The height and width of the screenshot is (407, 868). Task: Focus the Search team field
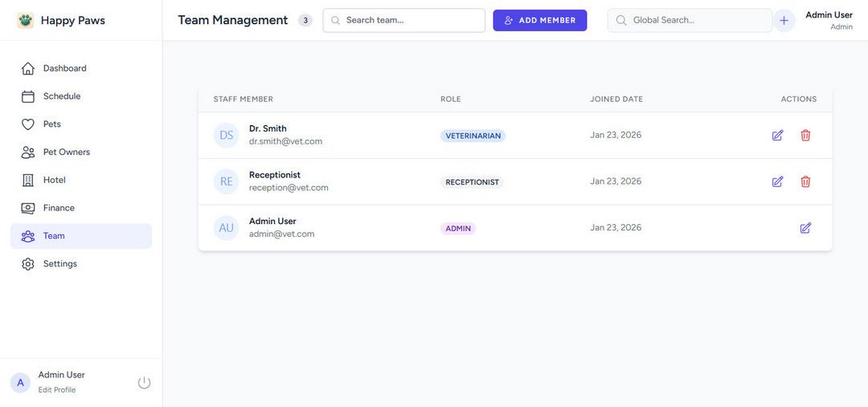point(411,21)
